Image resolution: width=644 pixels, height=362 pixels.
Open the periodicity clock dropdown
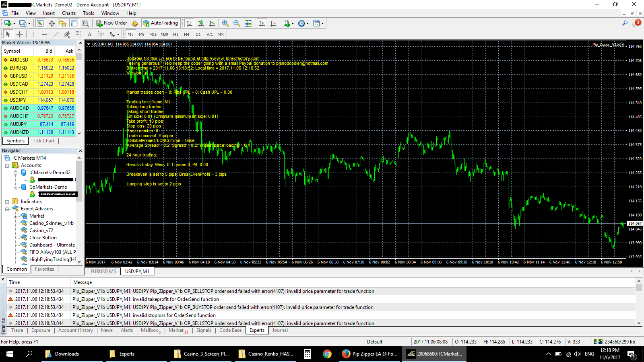point(303,23)
